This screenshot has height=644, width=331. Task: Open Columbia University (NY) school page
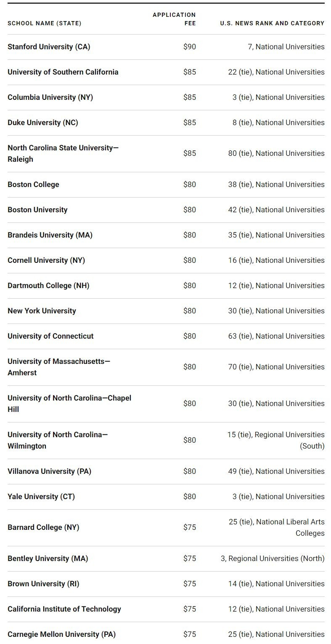pyautogui.click(x=50, y=97)
